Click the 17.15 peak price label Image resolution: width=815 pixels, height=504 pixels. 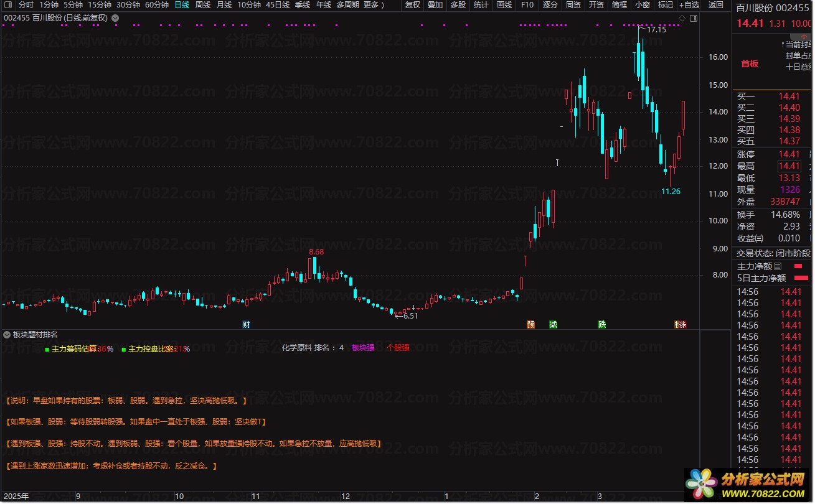tap(656, 29)
